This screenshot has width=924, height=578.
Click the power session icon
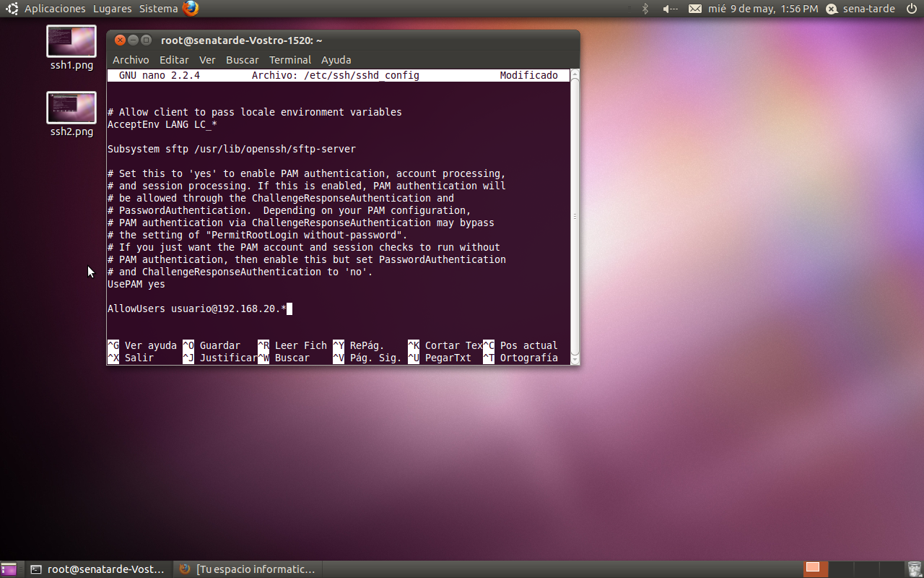[x=911, y=9]
